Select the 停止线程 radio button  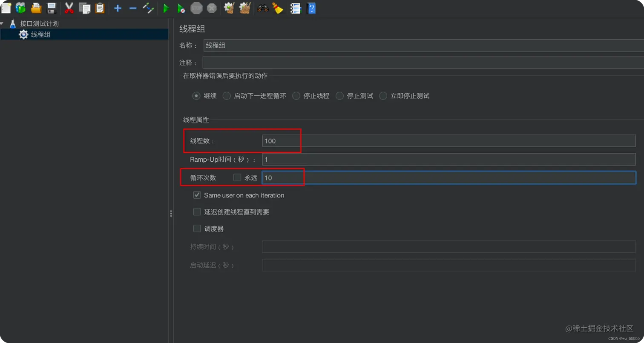pos(296,96)
